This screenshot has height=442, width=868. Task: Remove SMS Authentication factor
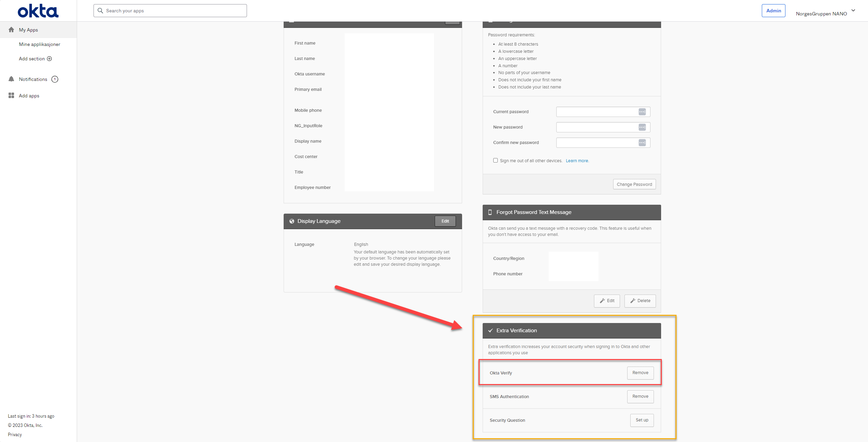[640, 396]
